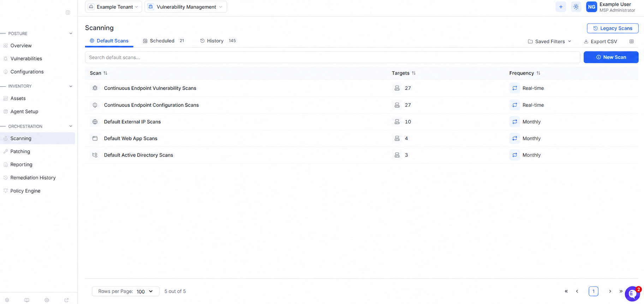Click the shield icon for Configuration Scans

95,105
